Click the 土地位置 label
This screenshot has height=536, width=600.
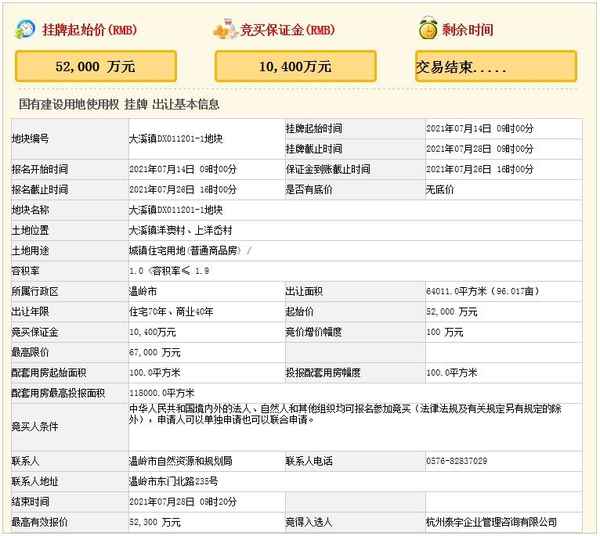coord(30,230)
